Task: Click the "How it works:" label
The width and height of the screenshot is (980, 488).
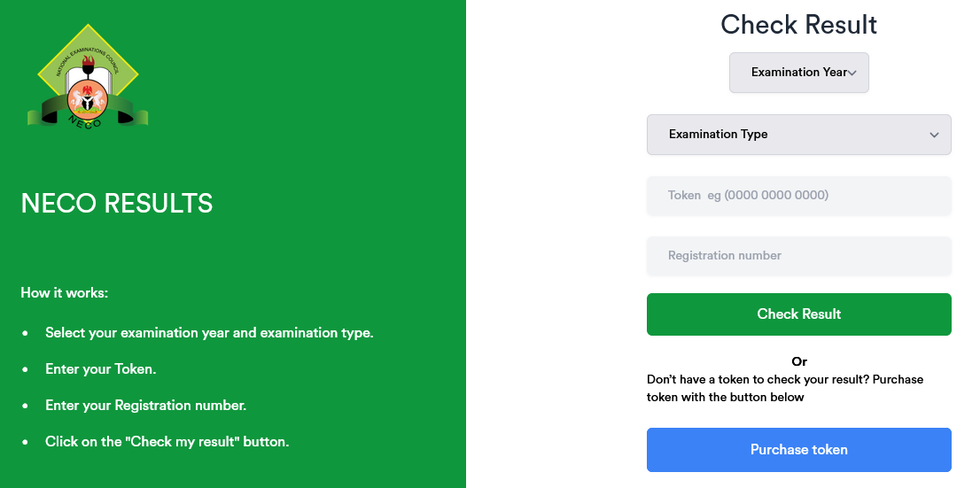Action: click(65, 292)
